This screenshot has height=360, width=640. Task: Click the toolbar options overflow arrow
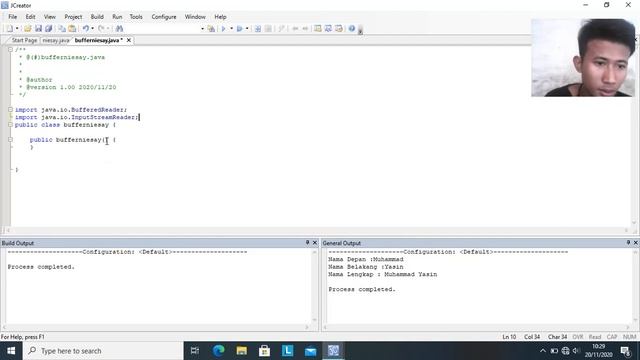(x=360, y=30)
